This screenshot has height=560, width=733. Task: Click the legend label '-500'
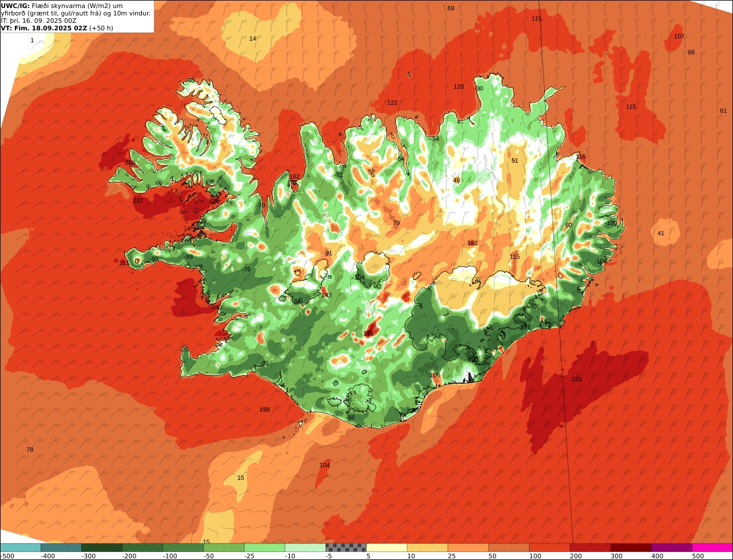tap(7, 556)
